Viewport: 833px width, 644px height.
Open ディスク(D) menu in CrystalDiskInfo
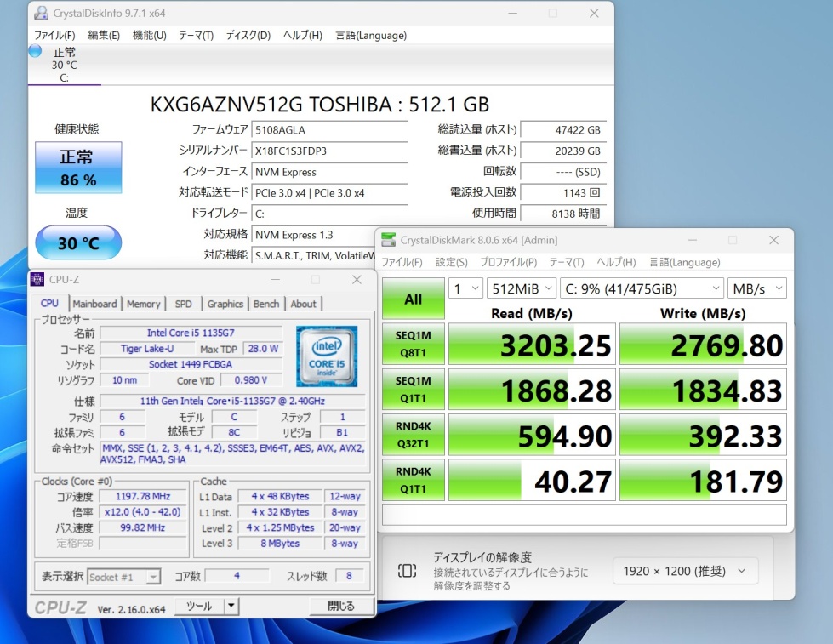tap(248, 35)
